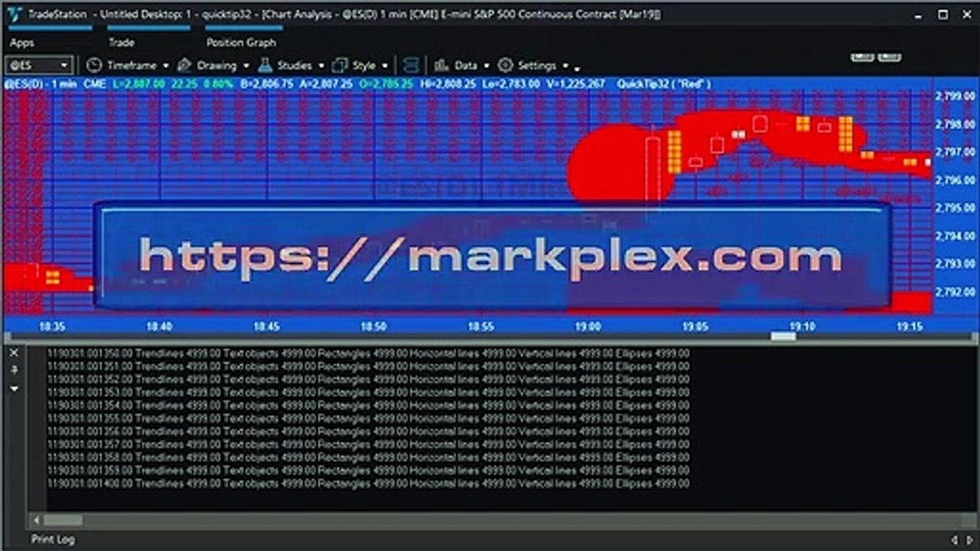Click the bottom-right previous tab arrow

(953, 540)
